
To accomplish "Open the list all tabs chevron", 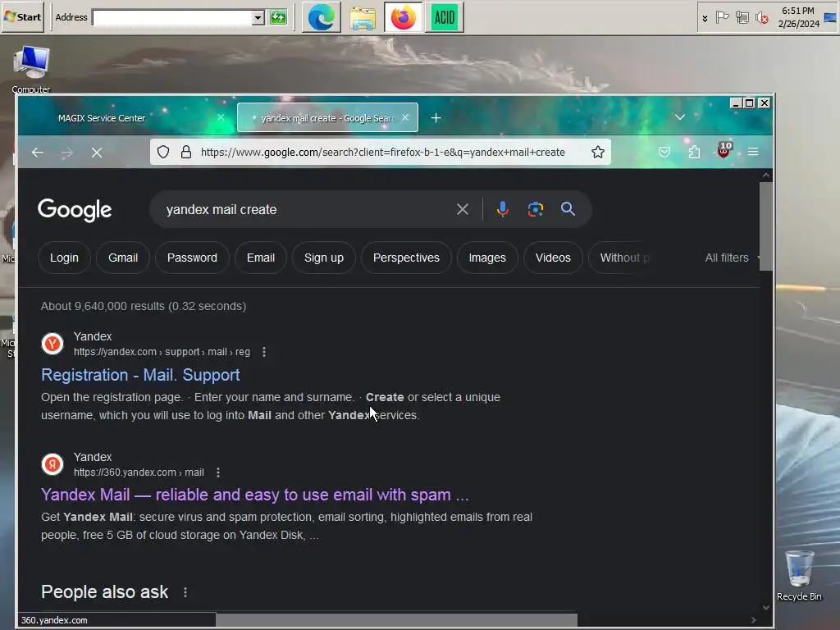I will click(x=680, y=117).
